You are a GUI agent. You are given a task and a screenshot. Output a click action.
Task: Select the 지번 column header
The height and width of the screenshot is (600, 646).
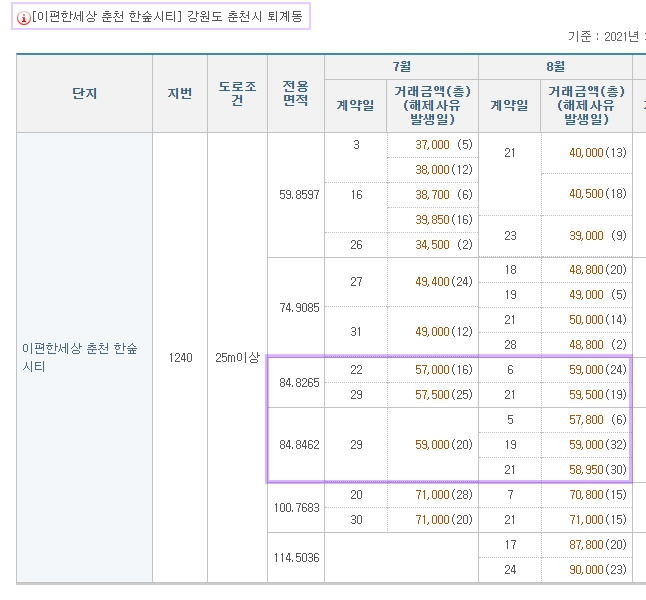180,94
